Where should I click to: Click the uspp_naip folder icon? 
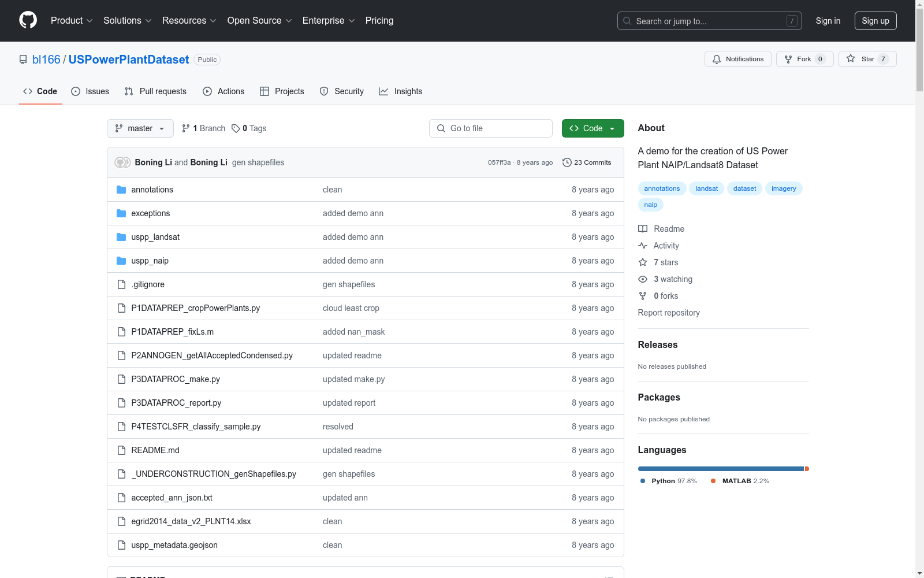pos(121,261)
